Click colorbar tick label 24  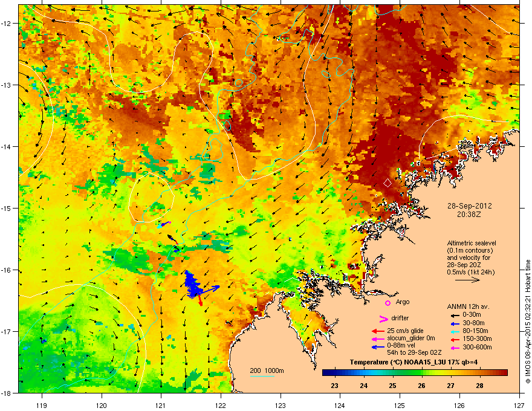tap(364, 386)
